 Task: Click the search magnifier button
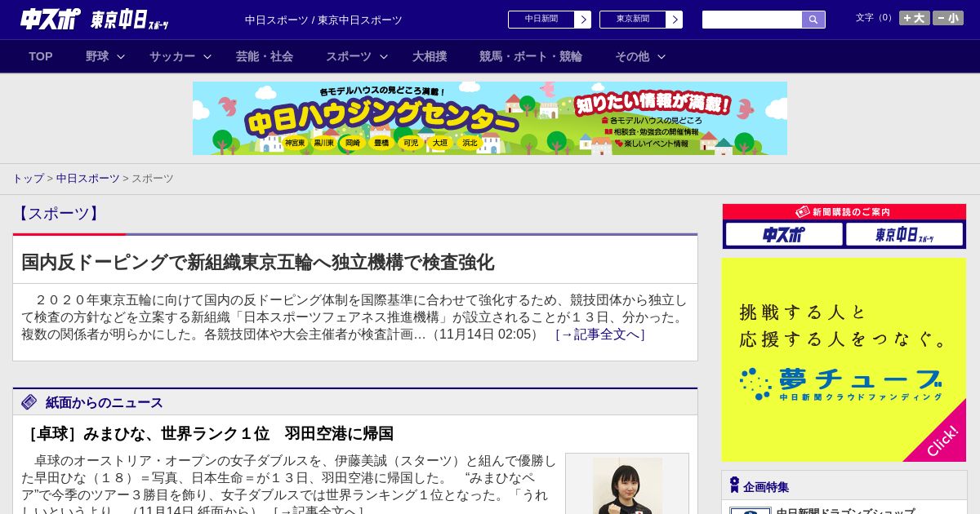click(x=813, y=20)
